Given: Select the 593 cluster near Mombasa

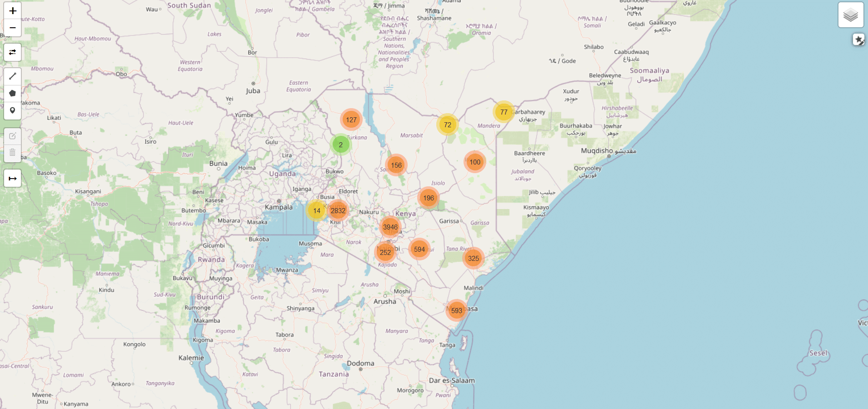Looking at the screenshot, I should tap(456, 310).
